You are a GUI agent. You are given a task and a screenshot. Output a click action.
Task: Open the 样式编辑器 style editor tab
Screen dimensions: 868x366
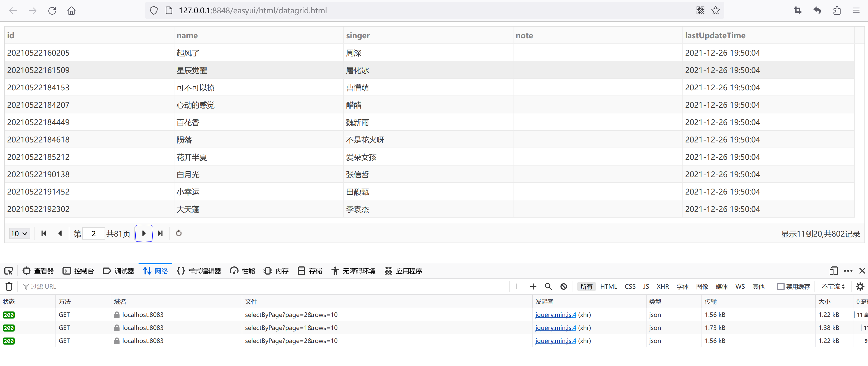pyautogui.click(x=199, y=271)
